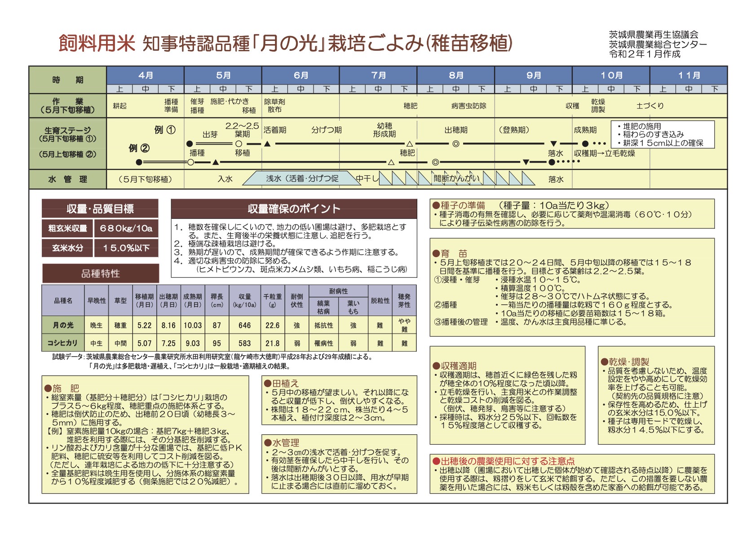
Task: Click 出穂期 stage label
Action: (456, 130)
